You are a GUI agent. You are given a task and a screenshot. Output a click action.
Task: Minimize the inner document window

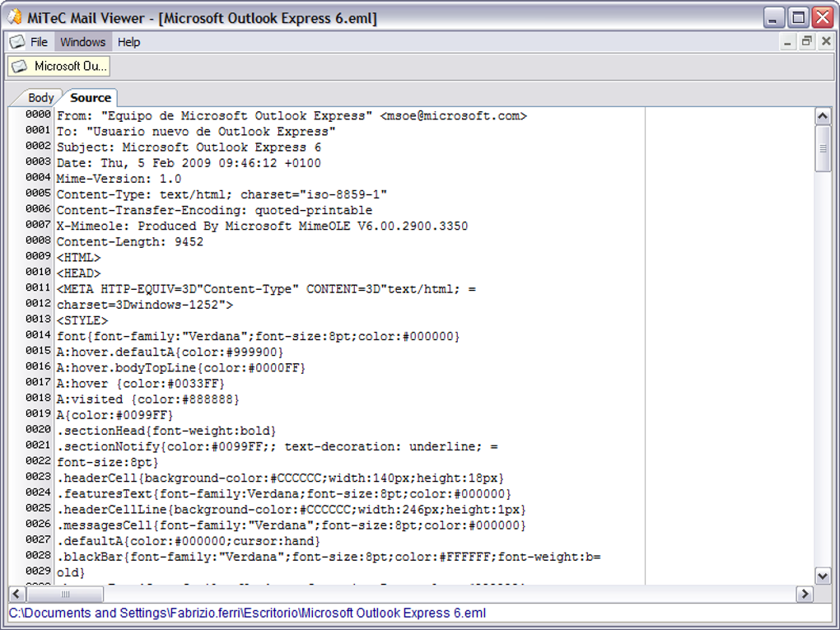[x=787, y=42]
